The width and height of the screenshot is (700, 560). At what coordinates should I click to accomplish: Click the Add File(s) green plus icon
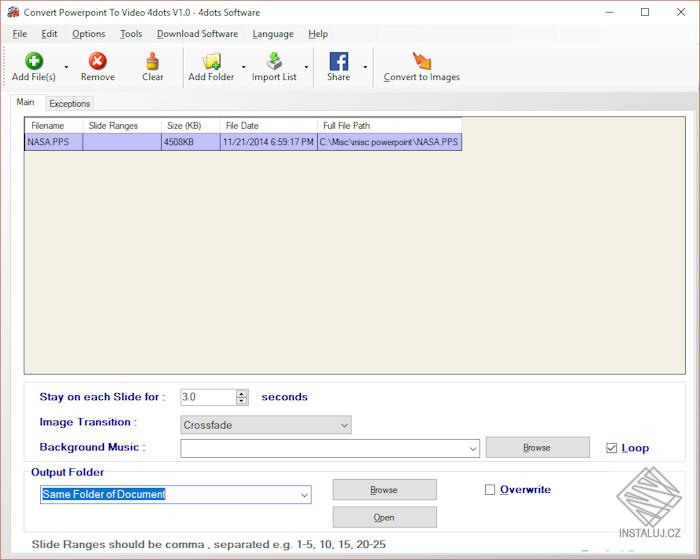[34, 61]
